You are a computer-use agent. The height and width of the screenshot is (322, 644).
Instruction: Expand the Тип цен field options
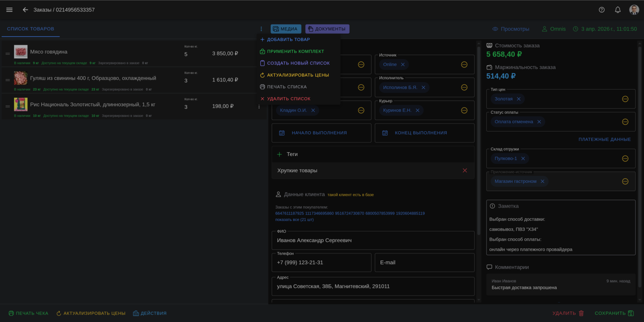pos(625,99)
